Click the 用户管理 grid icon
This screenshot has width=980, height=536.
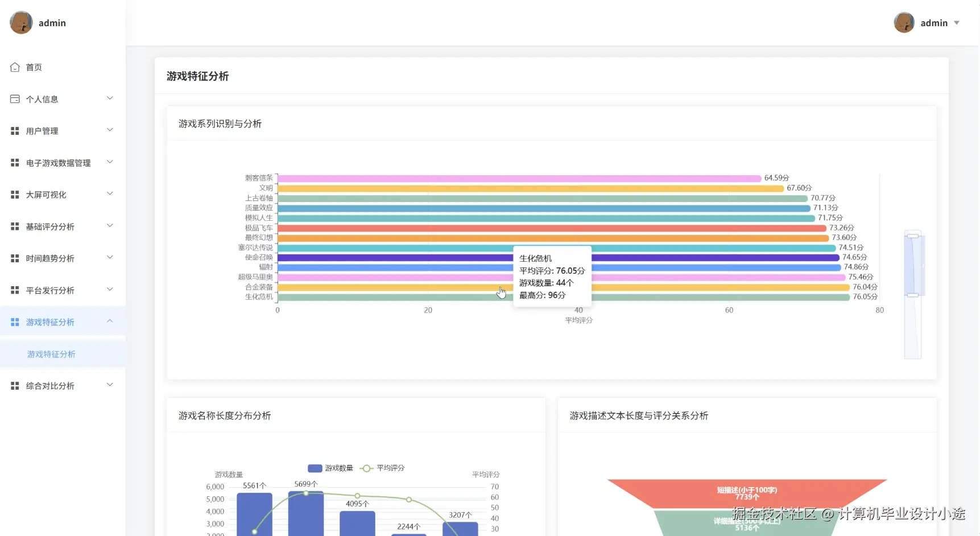[15, 130]
